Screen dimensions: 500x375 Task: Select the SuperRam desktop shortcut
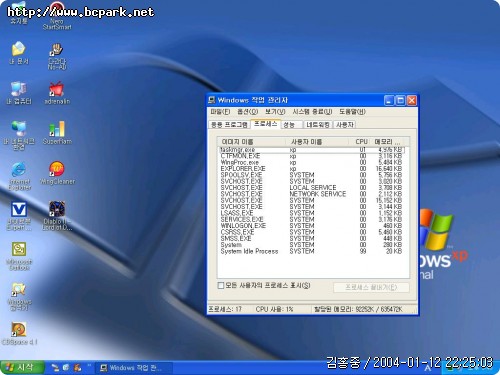57,133
